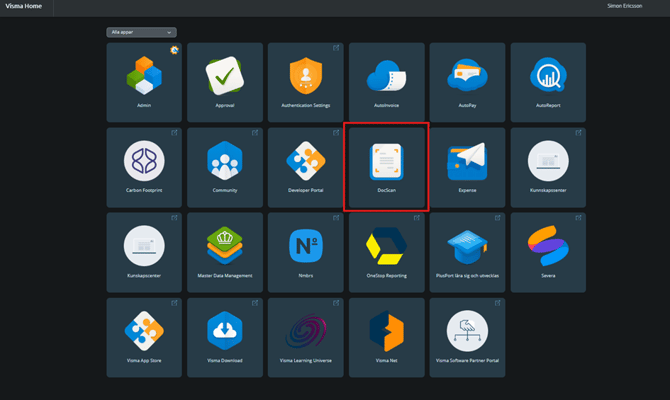Open the DocScan app tile
Screen dimensions: 670x400
click(x=386, y=165)
